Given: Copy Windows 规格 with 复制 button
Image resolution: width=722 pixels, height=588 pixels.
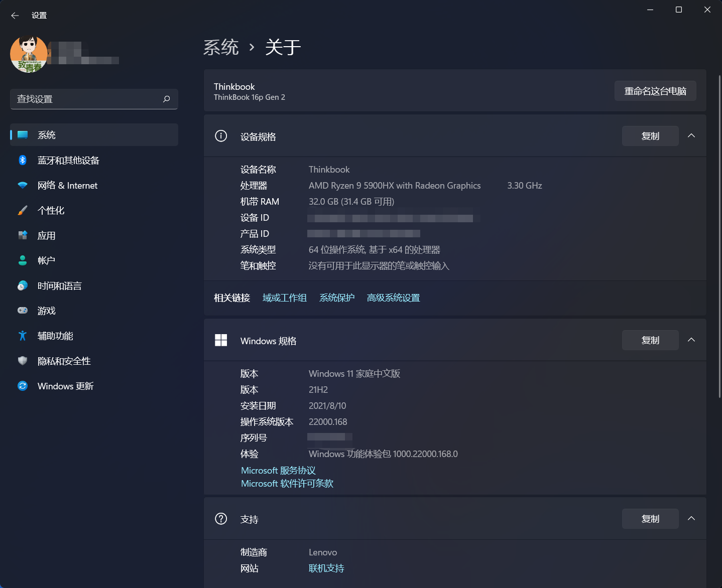Looking at the screenshot, I should point(650,340).
